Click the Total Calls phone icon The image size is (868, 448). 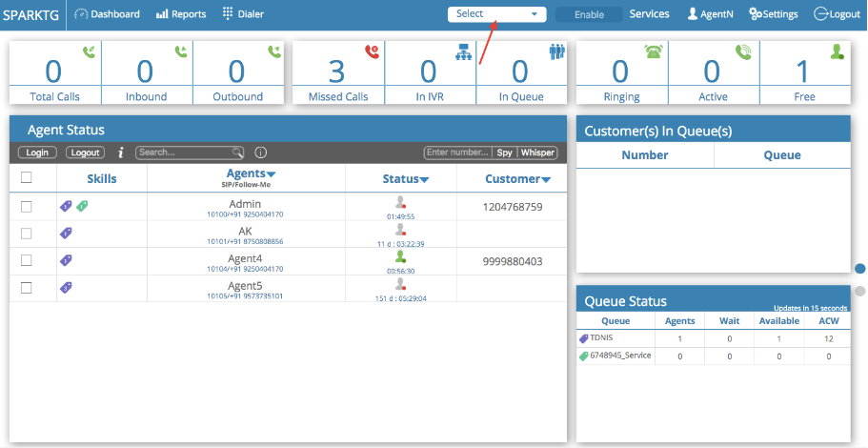tap(90, 52)
